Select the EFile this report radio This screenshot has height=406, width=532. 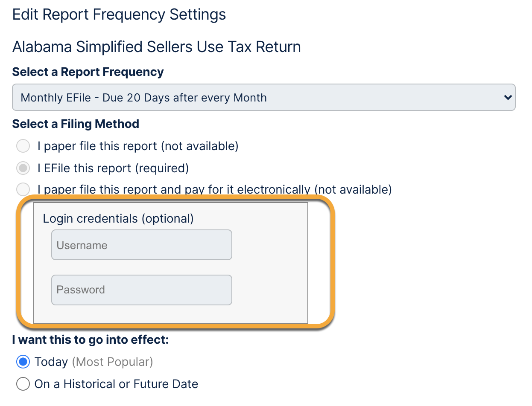[23, 168]
